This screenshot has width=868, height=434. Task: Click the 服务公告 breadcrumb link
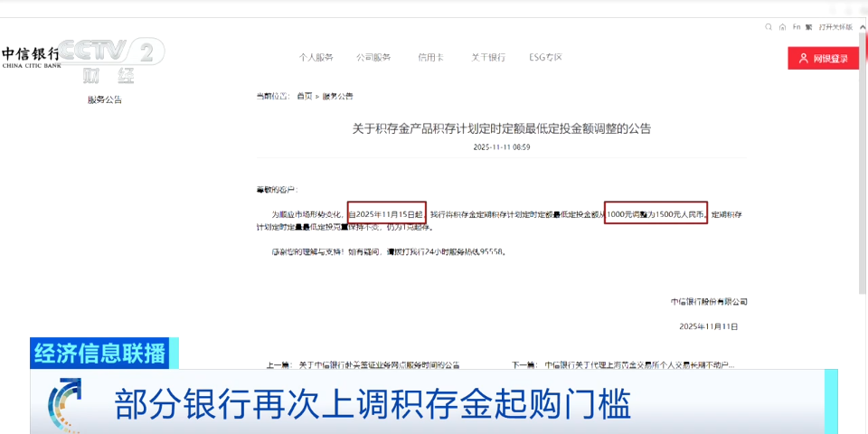tap(337, 96)
